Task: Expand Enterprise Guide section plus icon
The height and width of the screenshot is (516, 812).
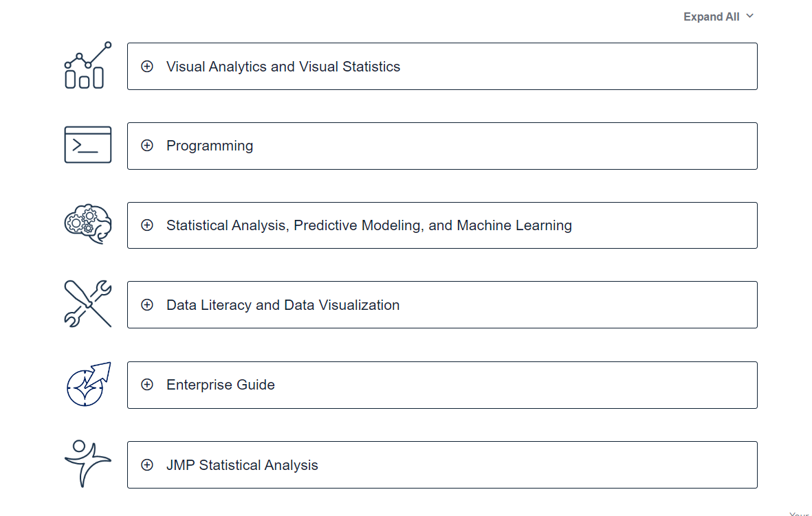Action: pyautogui.click(x=147, y=385)
